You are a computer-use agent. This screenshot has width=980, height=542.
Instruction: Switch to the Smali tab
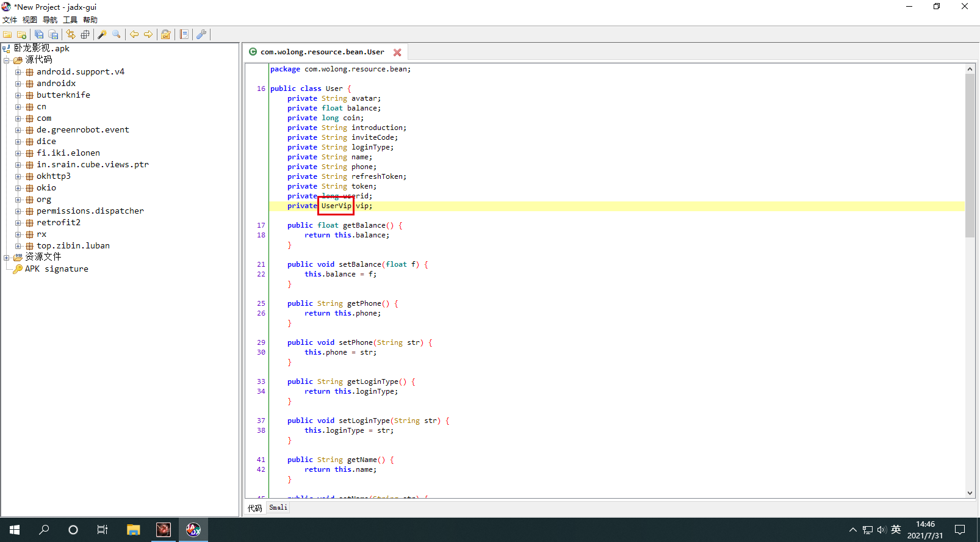(x=278, y=508)
